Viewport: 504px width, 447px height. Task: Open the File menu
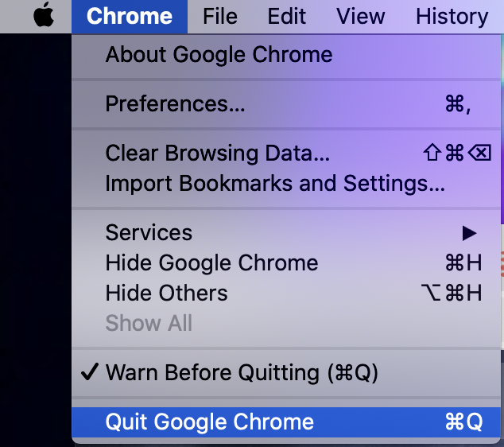220,17
